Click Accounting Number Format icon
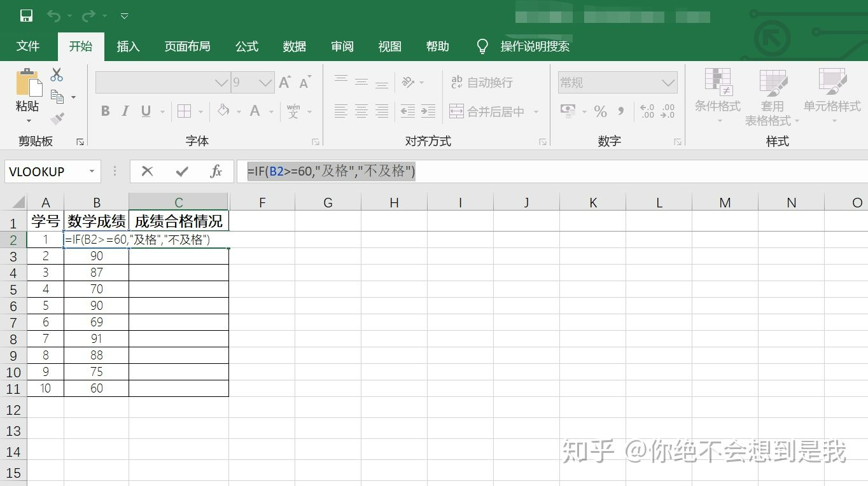868x486 pixels. point(568,111)
